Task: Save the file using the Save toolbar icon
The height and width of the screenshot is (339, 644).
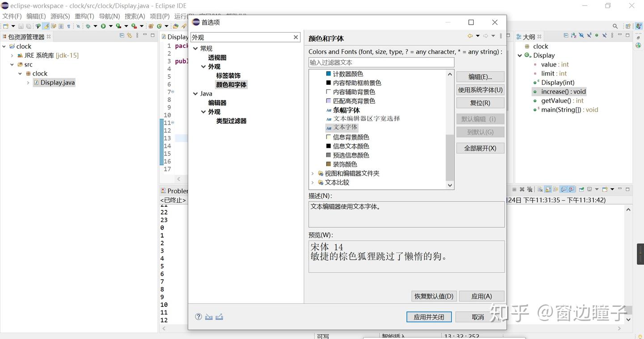Action: point(21,26)
